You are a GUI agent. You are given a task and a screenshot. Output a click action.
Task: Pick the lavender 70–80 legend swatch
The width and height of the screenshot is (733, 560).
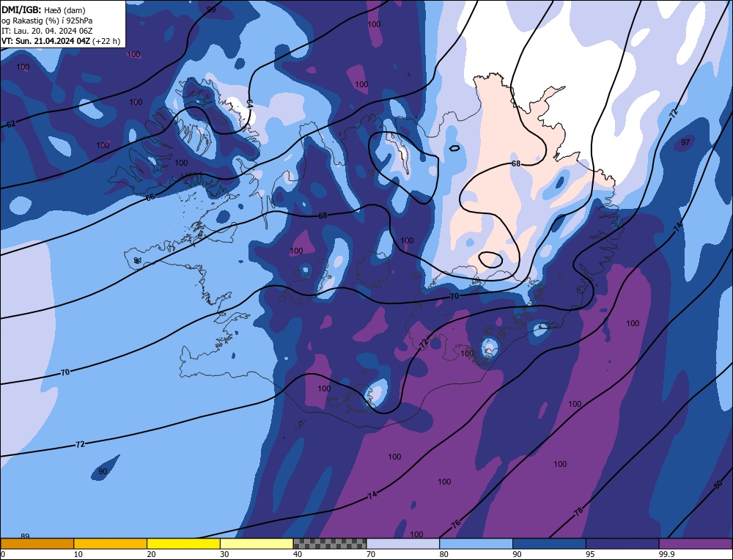[x=403, y=543]
